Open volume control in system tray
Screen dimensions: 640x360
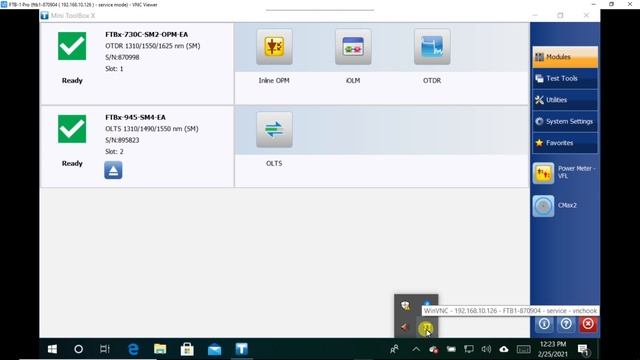[x=486, y=349]
